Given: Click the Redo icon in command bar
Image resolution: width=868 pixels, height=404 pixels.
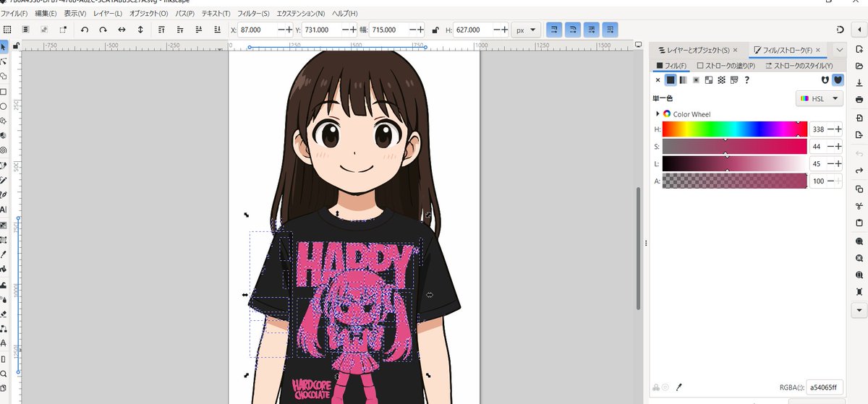Looking at the screenshot, I should 859,171.
